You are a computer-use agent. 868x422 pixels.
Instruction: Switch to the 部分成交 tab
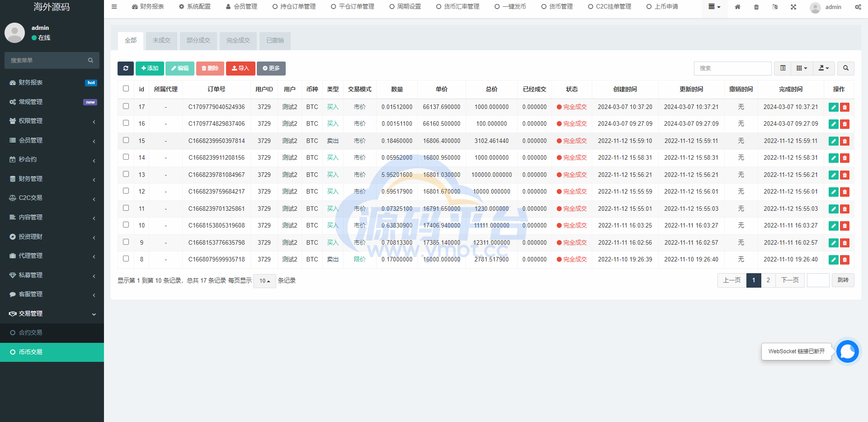coord(198,41)
